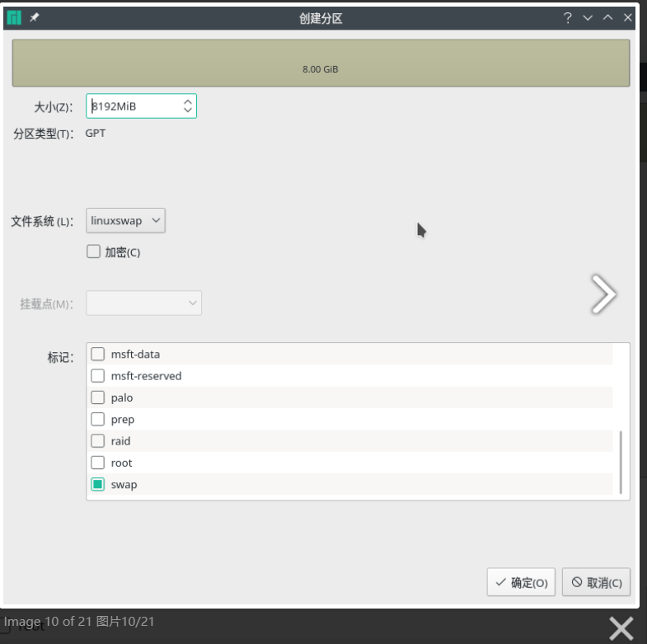Viewport: 647px width, 644px height.
Task: Go to the next image with the right arrow
Action: coord(603,294)
